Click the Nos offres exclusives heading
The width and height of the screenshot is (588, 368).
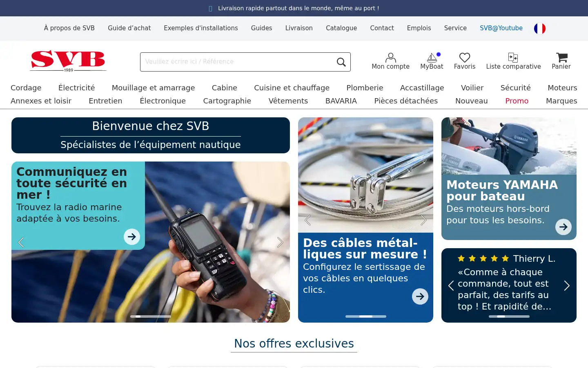pyautogui.click(x=294, y=343)
